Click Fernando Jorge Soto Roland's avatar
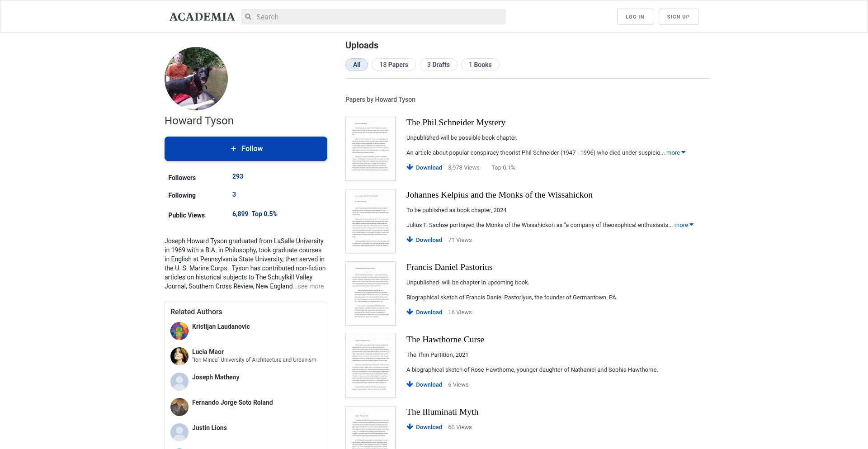Viewport: 868px width, 449px height. pos(179,407)
